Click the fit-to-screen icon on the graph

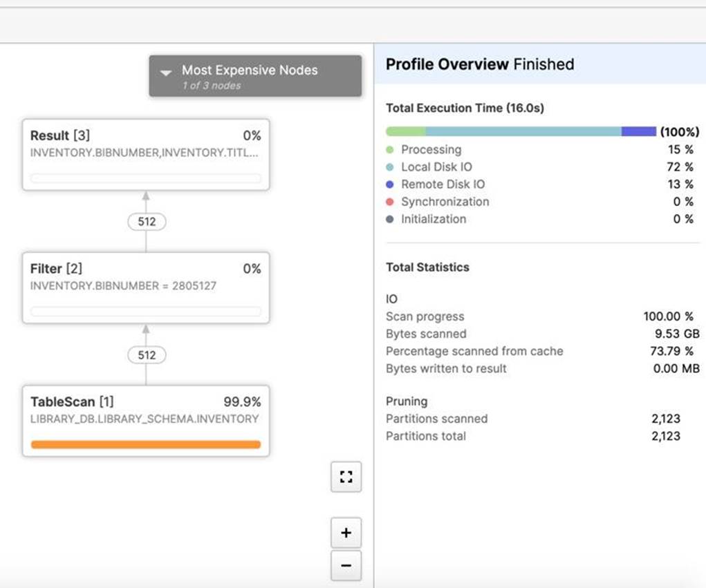click(346, 477)
